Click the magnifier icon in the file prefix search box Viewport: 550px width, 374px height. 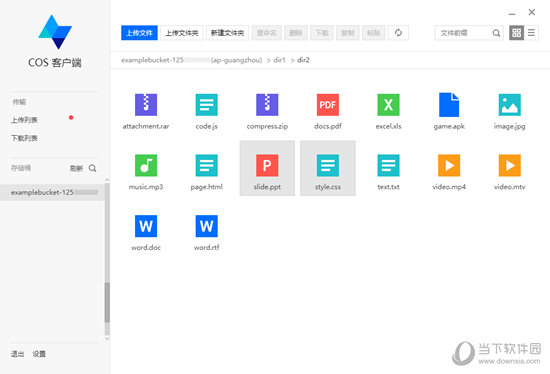(496, 33)
